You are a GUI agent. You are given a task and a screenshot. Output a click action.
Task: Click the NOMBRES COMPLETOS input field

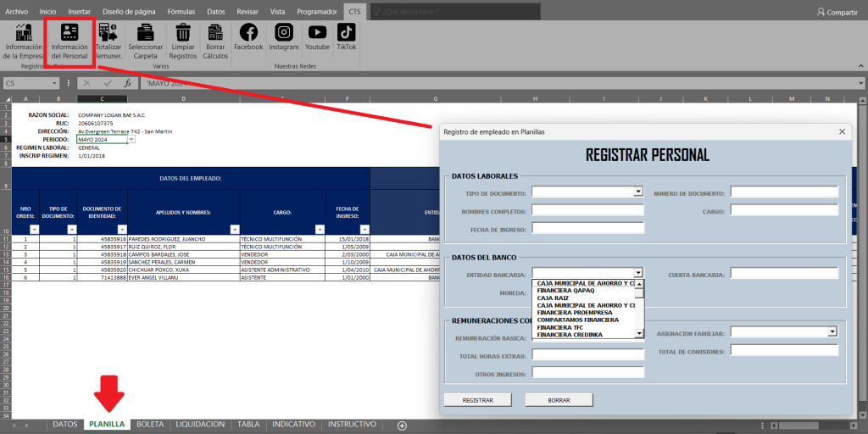588,210
